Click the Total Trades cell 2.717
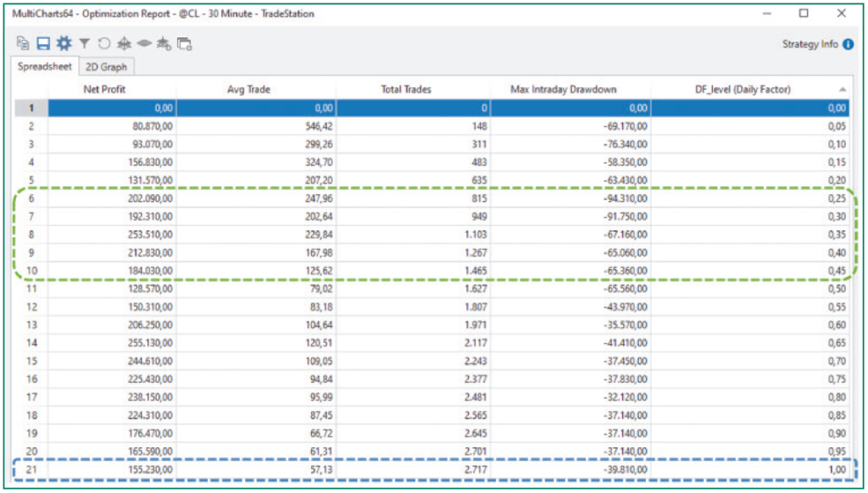868x493 pixels. 414,470
